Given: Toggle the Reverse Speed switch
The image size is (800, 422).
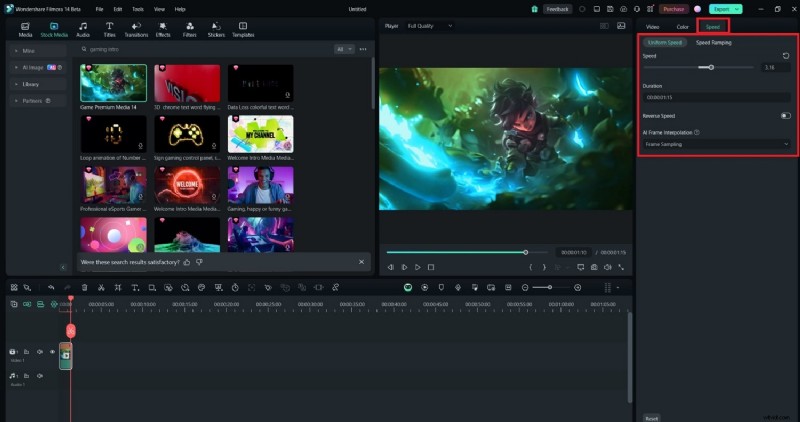Looking at the screenshot, I should [785, 116].
